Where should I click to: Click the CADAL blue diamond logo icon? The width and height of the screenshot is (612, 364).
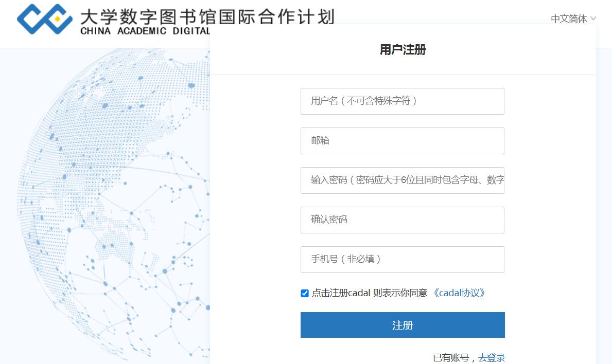(45, 19)
